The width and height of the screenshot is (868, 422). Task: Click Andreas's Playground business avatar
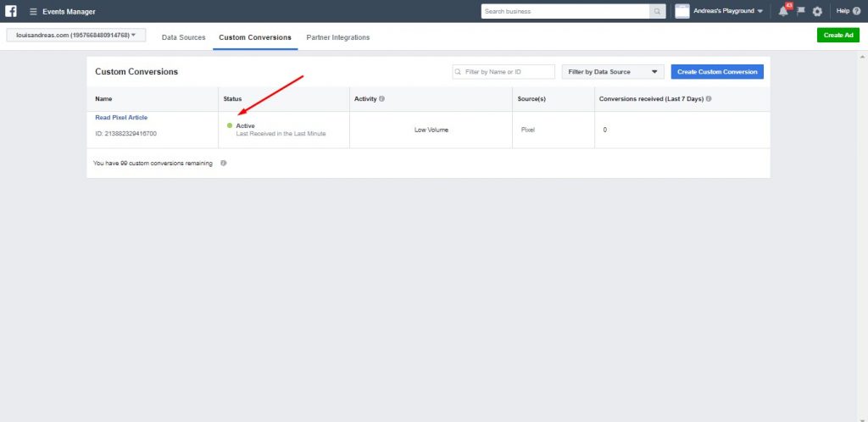[x=682, y=11]
